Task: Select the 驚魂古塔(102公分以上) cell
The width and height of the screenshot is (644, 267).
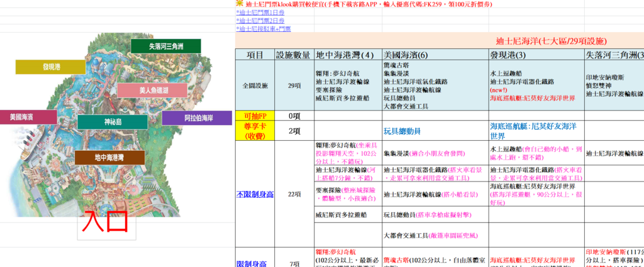Action: click(435, 258)
